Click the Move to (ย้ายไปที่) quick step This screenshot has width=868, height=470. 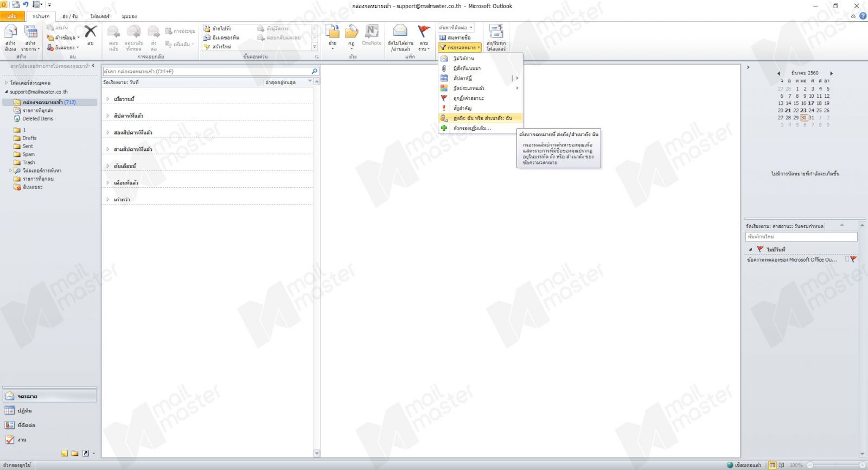(218, 28)
